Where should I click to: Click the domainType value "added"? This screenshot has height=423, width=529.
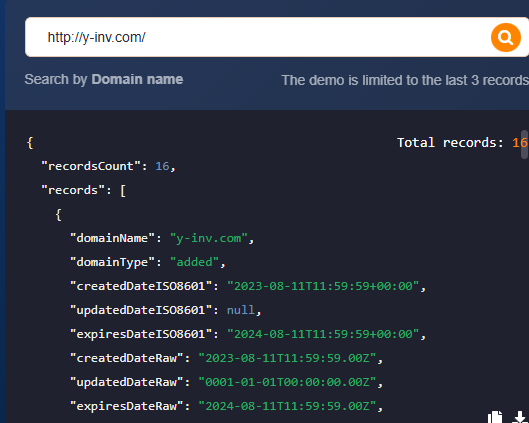[x=194, y=262]
